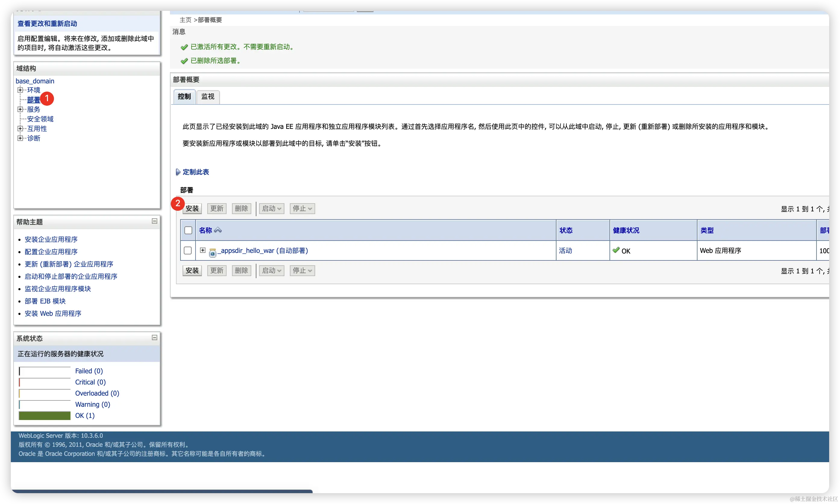The width and height of the screenshot is (840, 504).
Task: Click the green OK health status bar
Action: point(45,416)
